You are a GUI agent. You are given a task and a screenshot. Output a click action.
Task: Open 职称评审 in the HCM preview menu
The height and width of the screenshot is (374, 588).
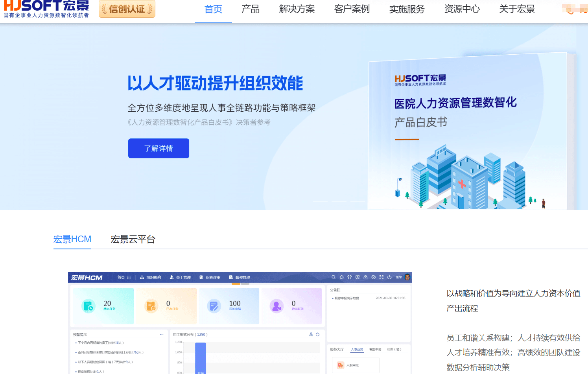[x=210, y=277]
